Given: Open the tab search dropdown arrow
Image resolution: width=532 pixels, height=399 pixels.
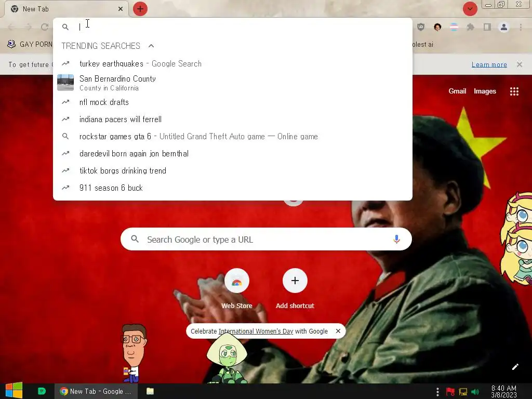Looking at the screenshot, I should pos(470,9).
